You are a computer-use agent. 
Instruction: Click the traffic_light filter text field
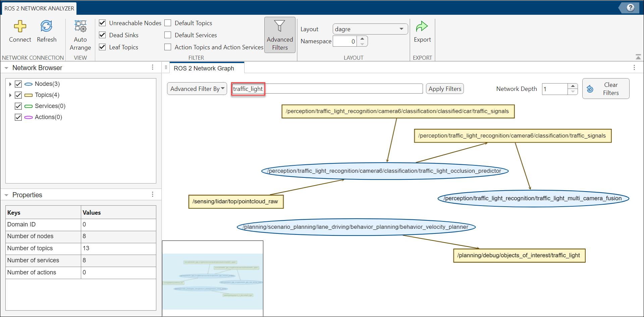coord(327,89)
